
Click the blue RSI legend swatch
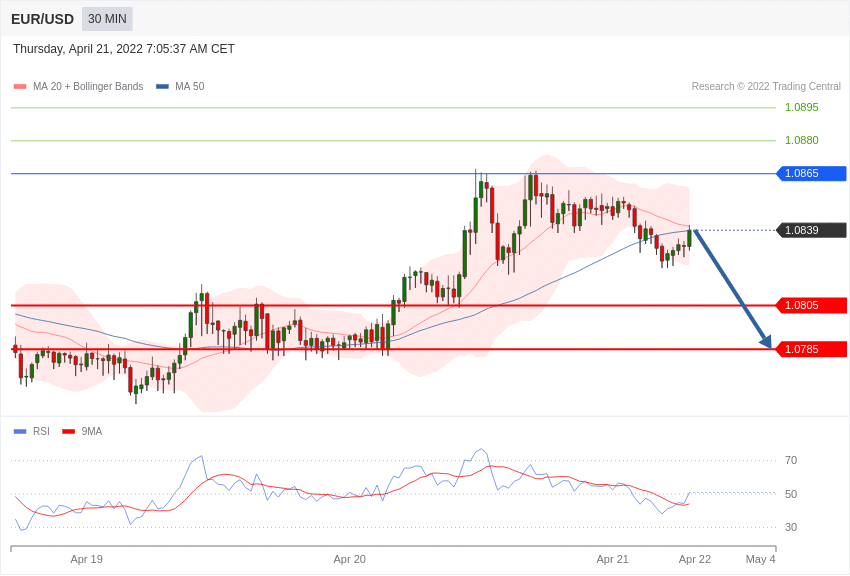coord(20,432)
